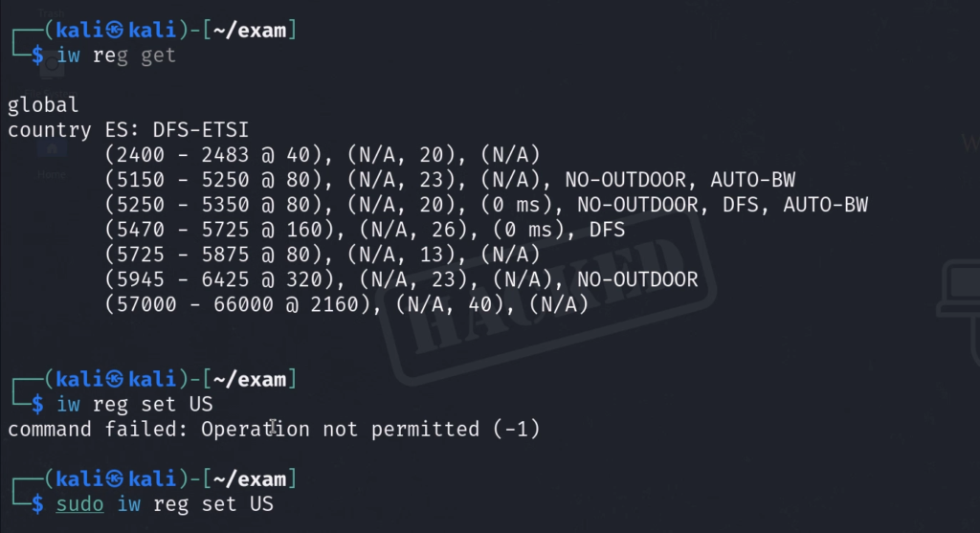Click the first prompt's ~/exam path
Viewport: 980px width, 533px height.
[x=251, y=31]
